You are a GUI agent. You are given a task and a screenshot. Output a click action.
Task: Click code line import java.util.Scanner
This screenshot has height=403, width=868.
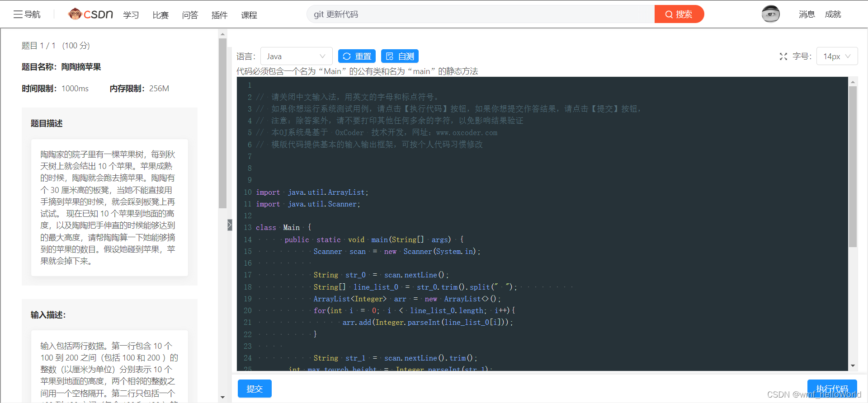pos(308,204)
